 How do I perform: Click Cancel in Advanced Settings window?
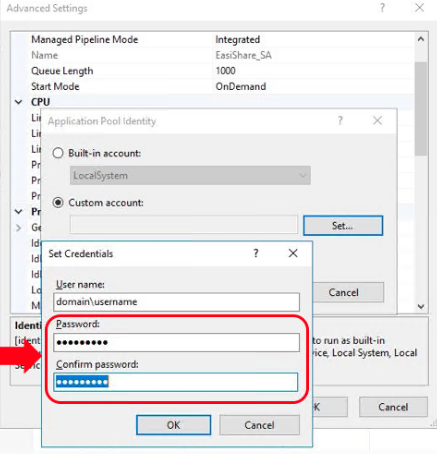pyautogui.click(x=393, y=407)
